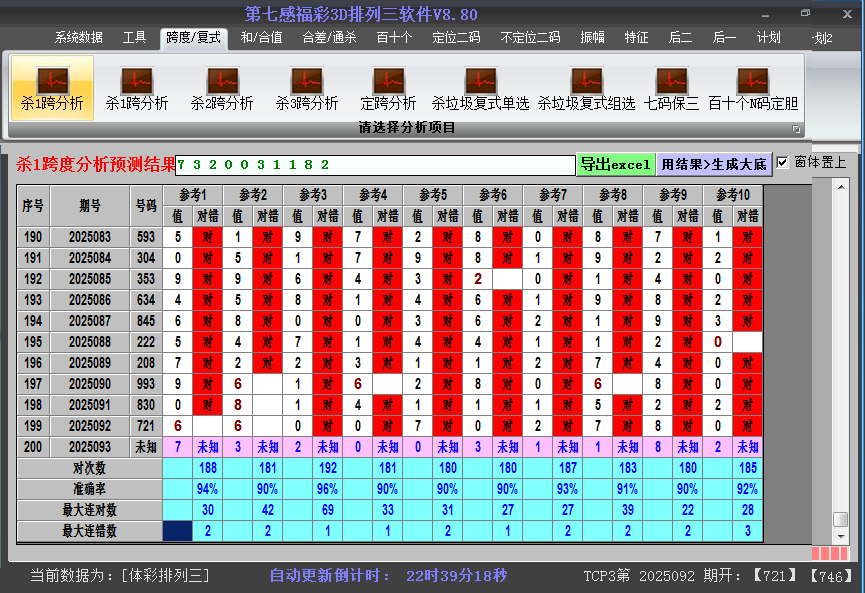
Task: Select the highlighted 杀1跨分析 icon
Action: tap(52, 88)
